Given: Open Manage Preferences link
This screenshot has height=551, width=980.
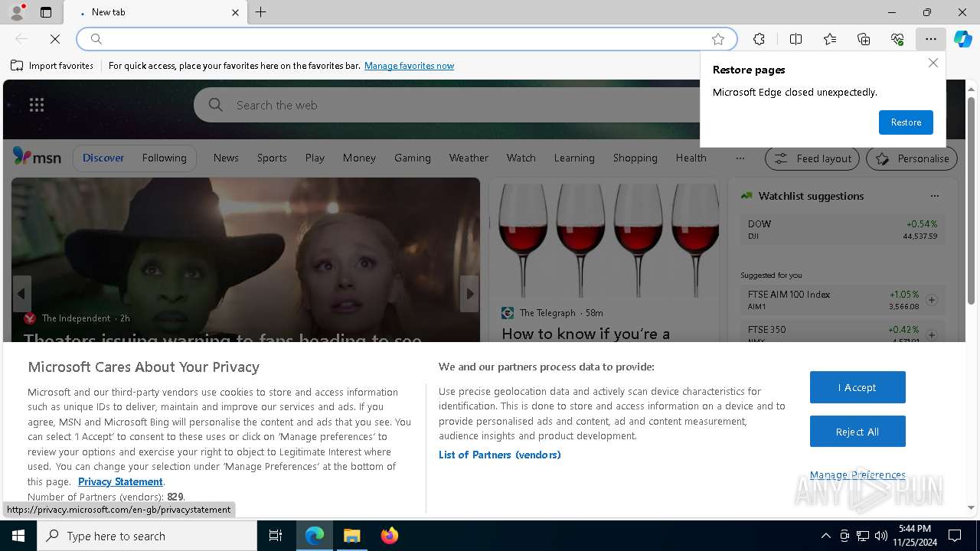Looking at the screenshot, I should coord(857,474).
